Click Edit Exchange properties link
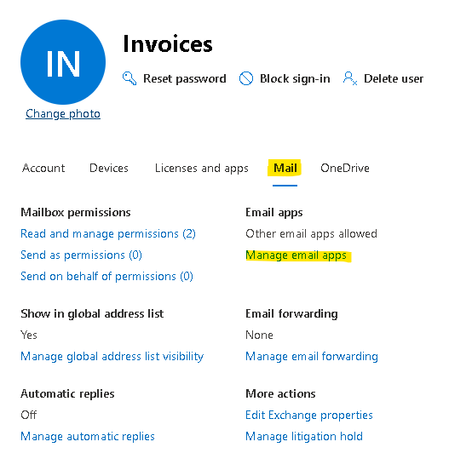This screenshot has height=476, width=449. (309, 416)
